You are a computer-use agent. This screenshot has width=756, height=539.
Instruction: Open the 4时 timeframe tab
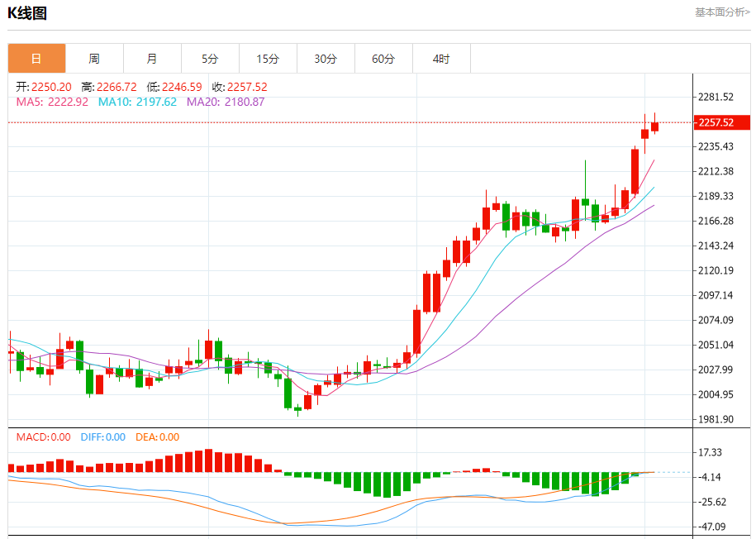coord(442,59)
